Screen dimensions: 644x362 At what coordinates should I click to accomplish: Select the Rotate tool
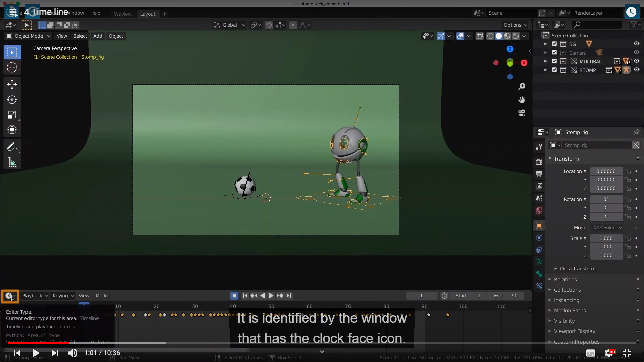point(12,100)
